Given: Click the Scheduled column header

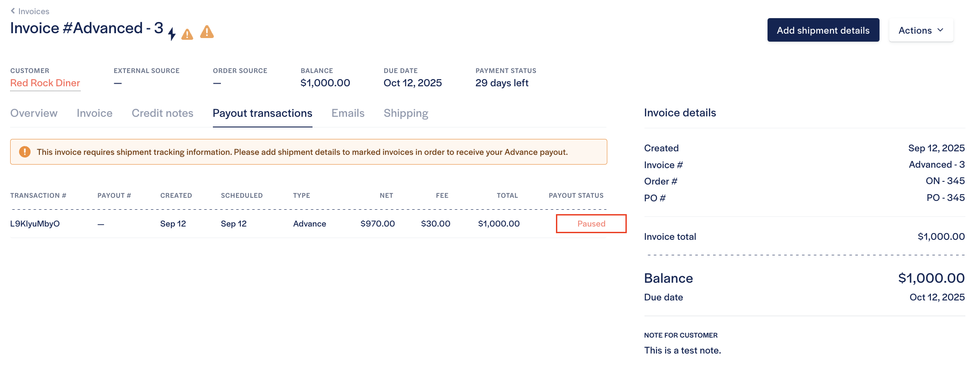Looking at the screenshot, I should pos(242,196).
